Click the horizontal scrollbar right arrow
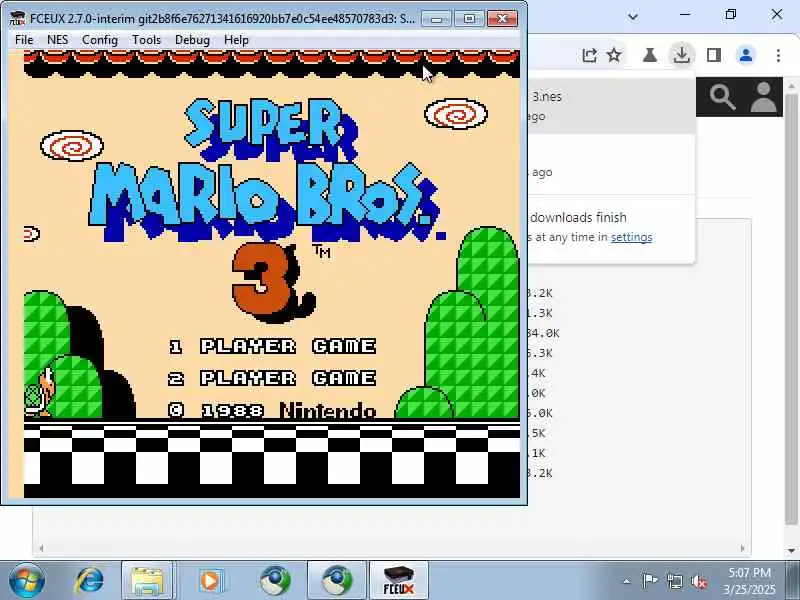800x600 pixels. click(743, 548)
